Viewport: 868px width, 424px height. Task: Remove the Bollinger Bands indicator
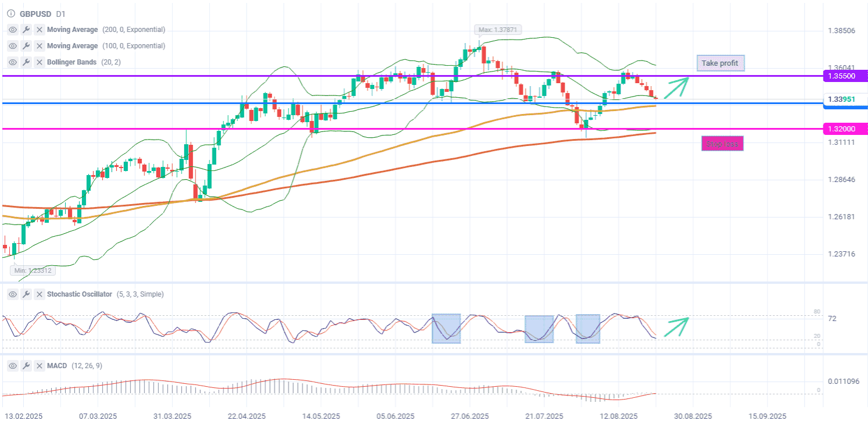click(x=40, y=62)
